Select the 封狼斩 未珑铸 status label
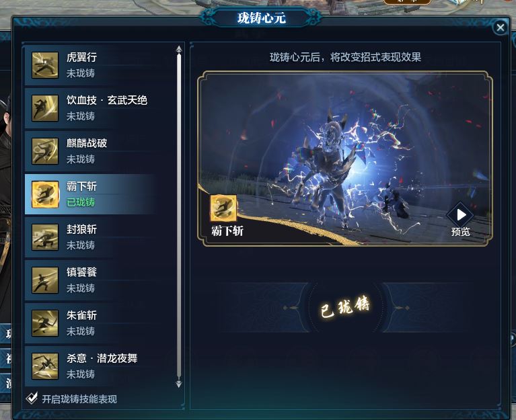 (81, 245)
